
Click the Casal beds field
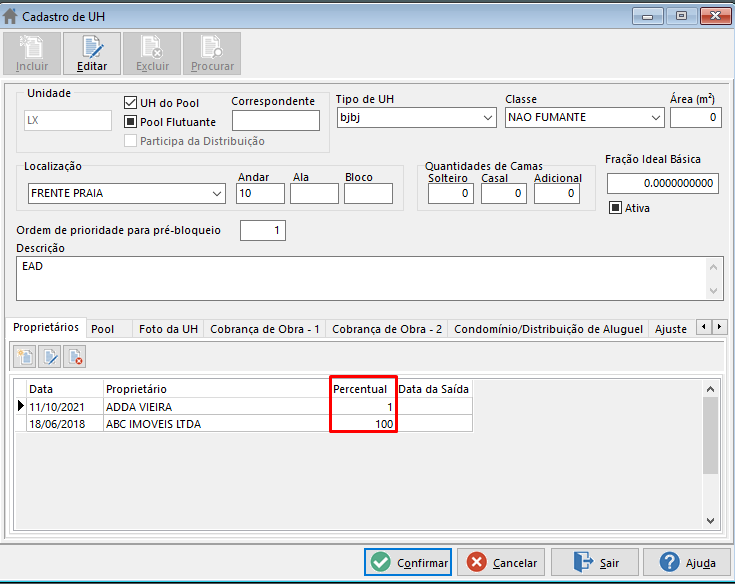tap(503, 194)
